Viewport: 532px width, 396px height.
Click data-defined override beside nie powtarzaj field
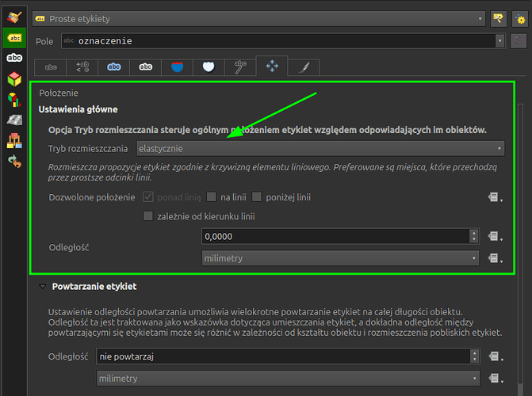tap(495, 356)
